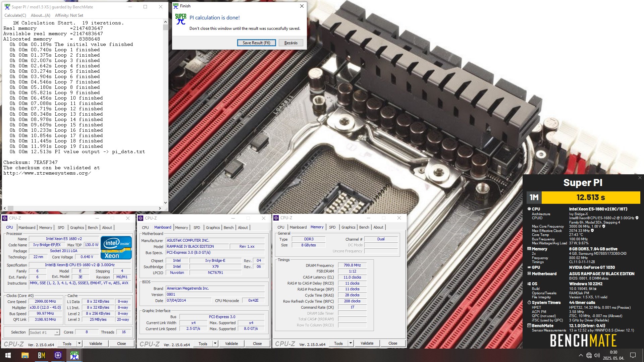Image resolution: width=644 pixels, height=362 pixels.
Task: Click the Tools button in the CPU window
Action: [67, 344]
